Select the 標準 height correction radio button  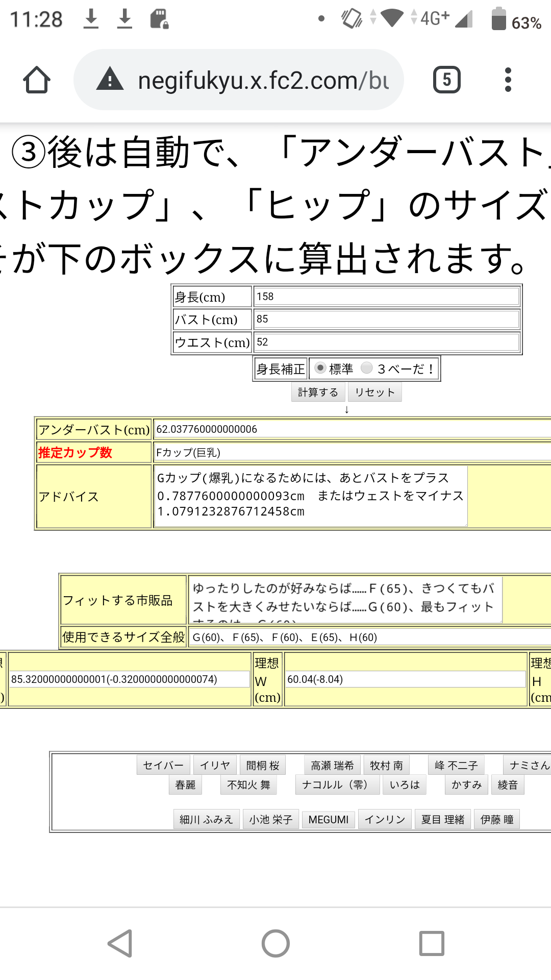pyautogui.click(x=320, y=368)
